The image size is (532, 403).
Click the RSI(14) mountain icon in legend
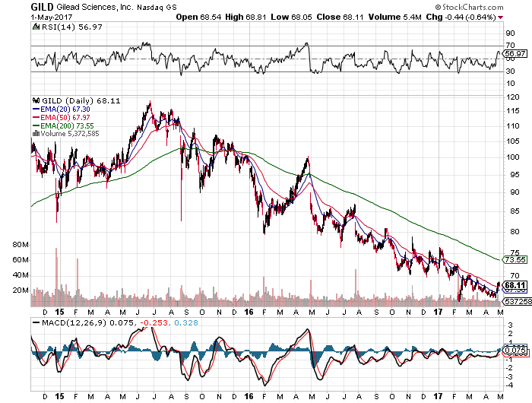click(36, 27)
